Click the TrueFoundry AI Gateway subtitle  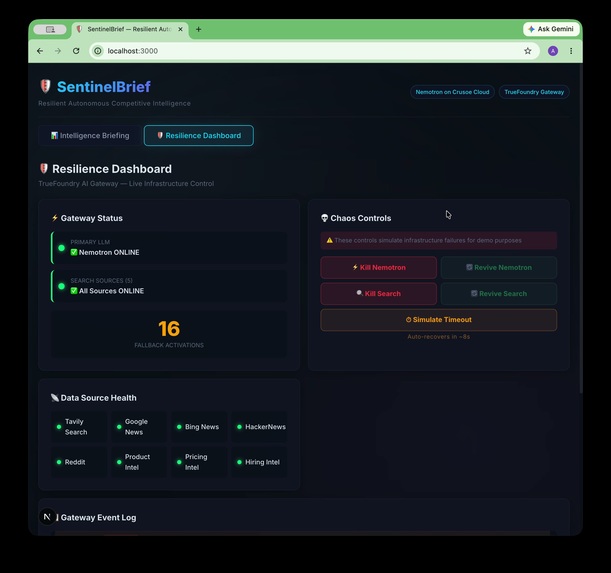click(126, 184)
